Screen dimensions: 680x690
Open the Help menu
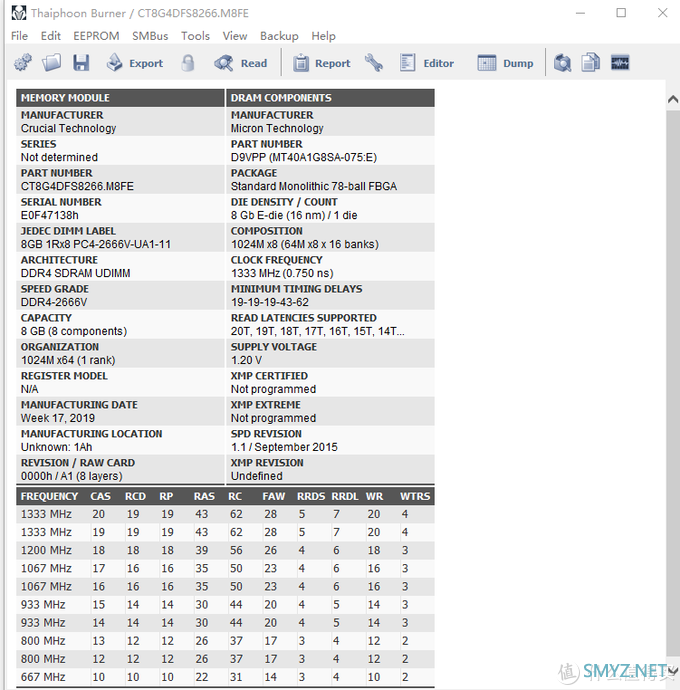(323, 36)
